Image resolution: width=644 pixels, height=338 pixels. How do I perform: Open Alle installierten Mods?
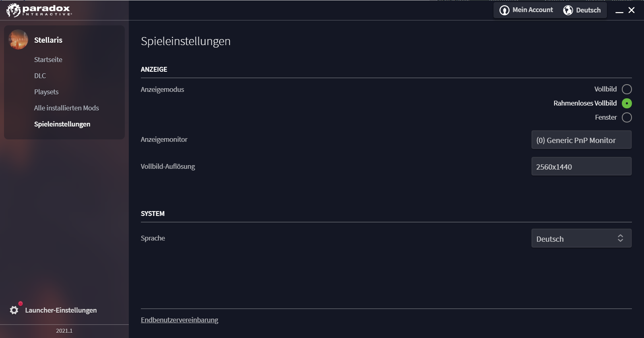coord(66,108)
